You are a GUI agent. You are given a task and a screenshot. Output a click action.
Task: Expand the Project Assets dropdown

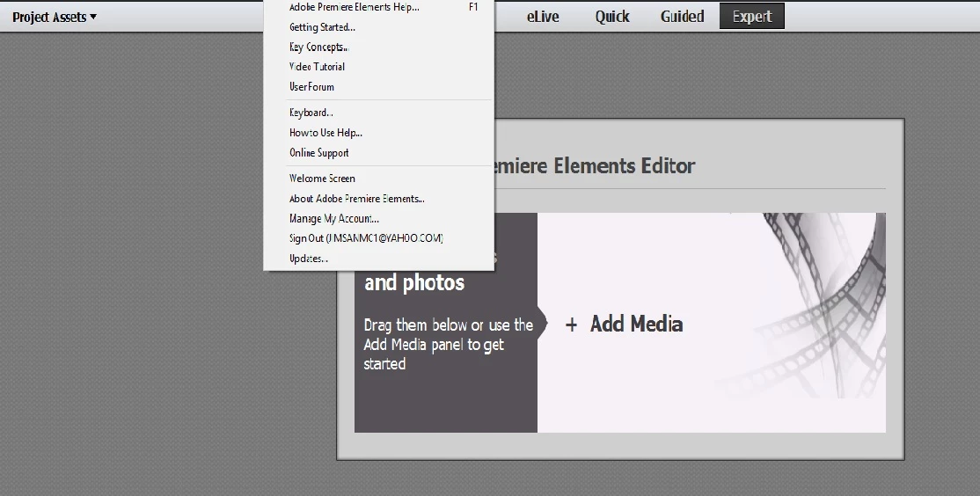click(x=55, y=17)
